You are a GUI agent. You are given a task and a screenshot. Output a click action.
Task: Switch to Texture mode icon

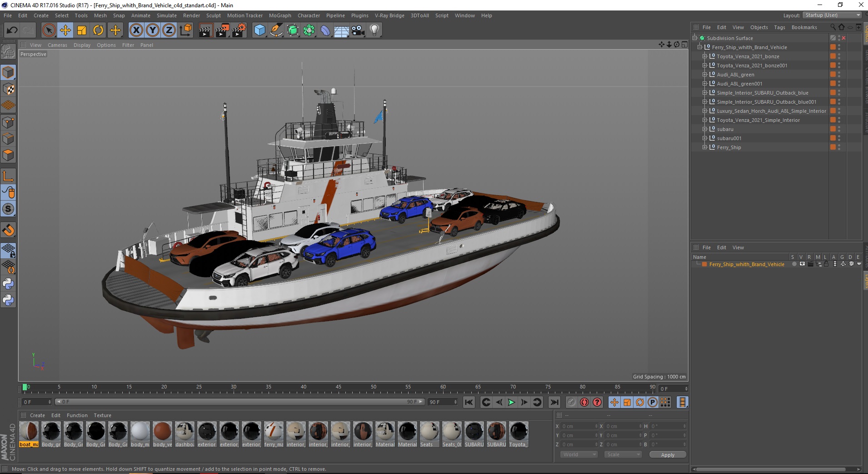tap(8, 89)
